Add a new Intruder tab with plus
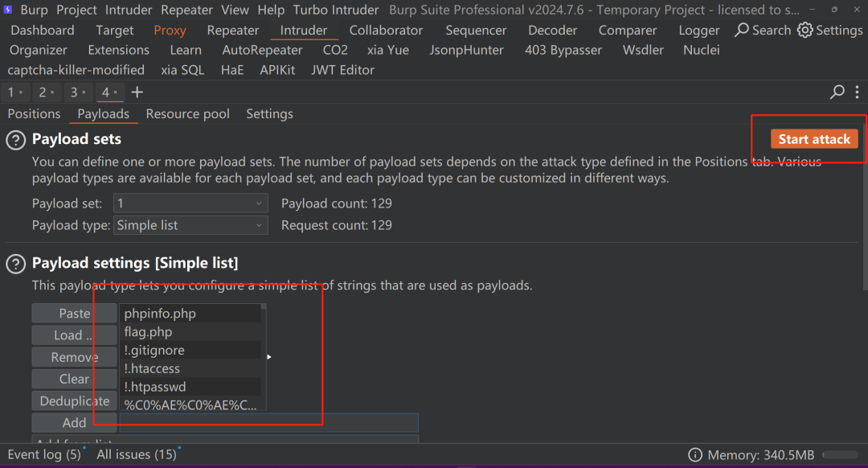 pos(137,92)
